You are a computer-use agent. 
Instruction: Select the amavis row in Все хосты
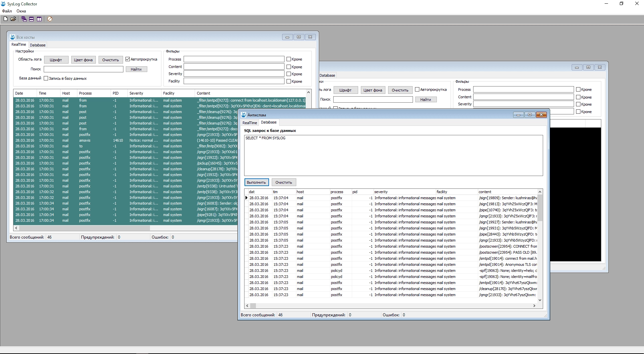point(126,140)
